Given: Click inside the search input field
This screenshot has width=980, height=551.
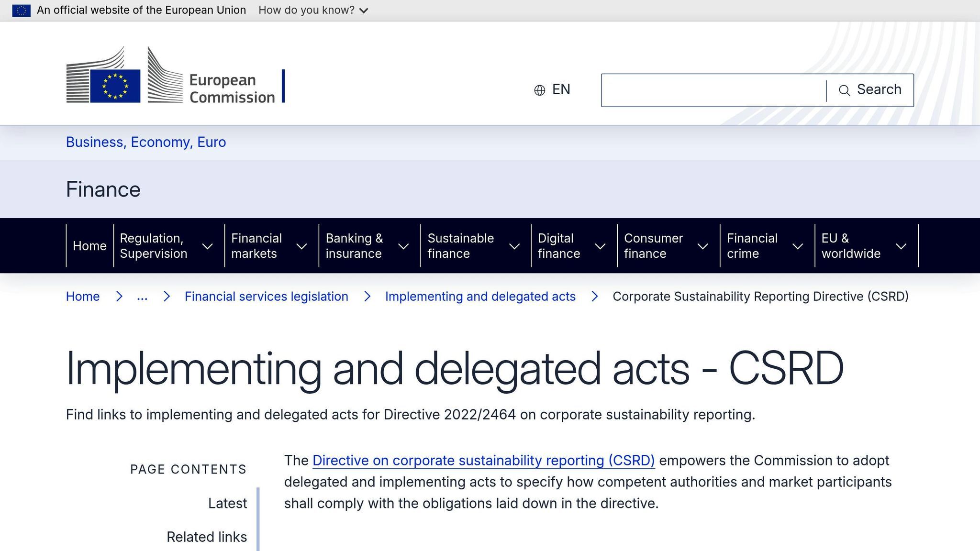Looking at the screenshot, I should click(708, 89).
